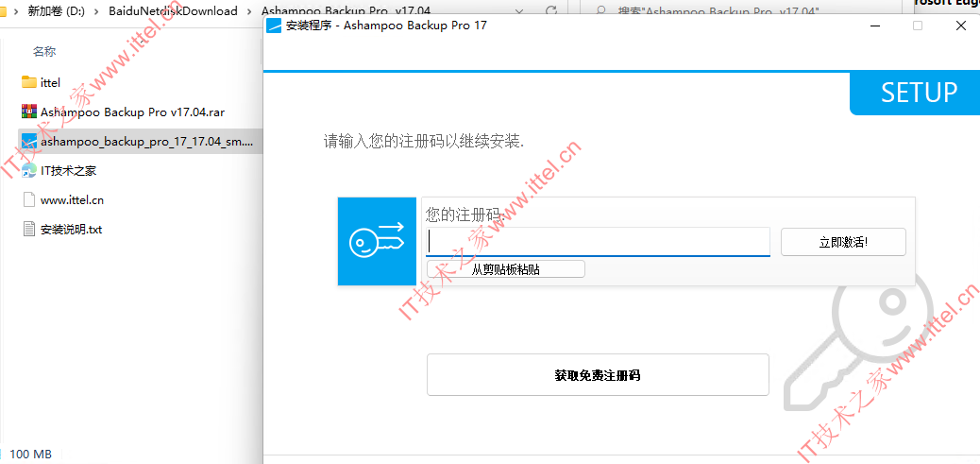
Task: Open the IT技术之家 shortcut icon
Action: click(28, 171)
